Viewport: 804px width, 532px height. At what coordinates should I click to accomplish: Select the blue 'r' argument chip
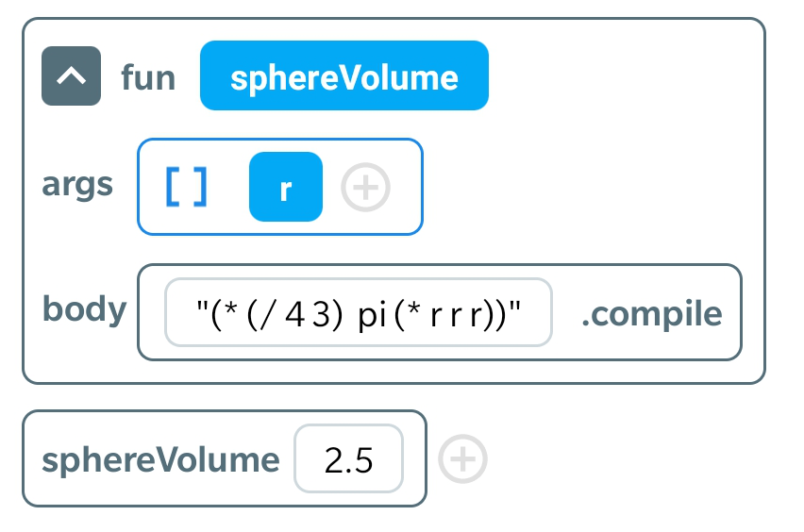285,187
